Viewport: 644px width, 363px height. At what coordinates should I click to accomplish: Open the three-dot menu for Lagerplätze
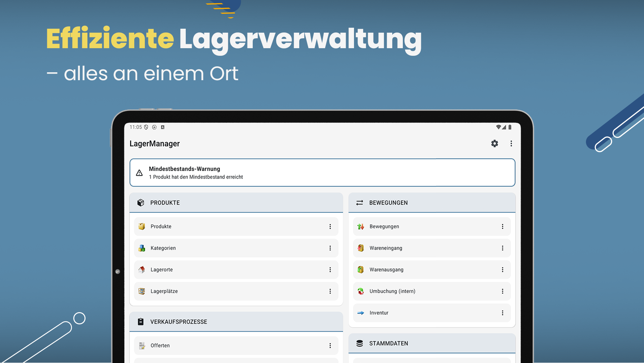point(330,291)
